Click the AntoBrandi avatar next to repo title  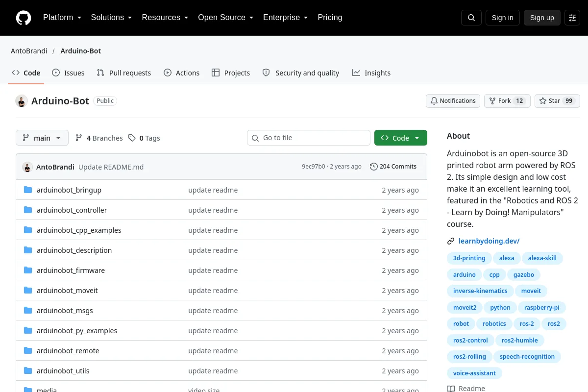(x=22, y=101)
